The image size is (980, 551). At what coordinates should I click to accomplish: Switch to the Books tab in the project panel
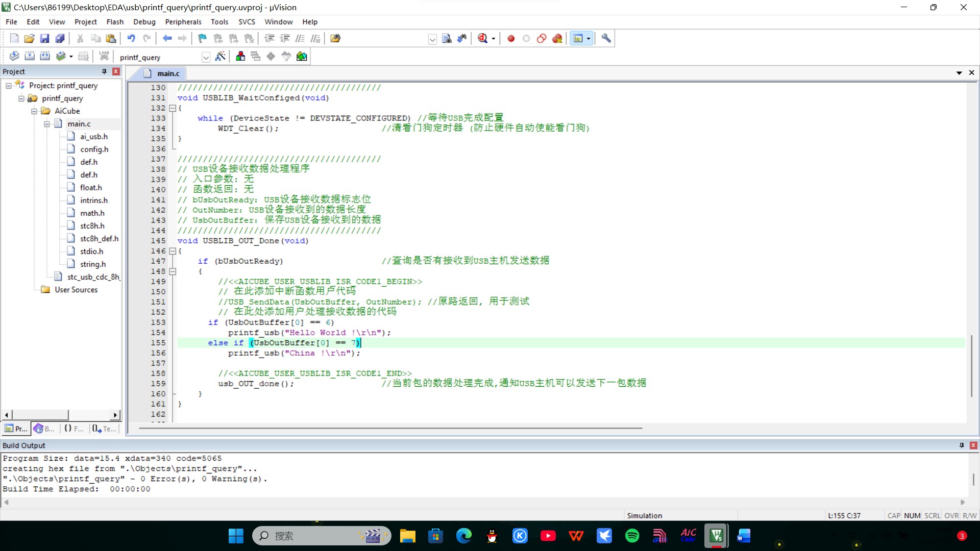coord(44,429)
